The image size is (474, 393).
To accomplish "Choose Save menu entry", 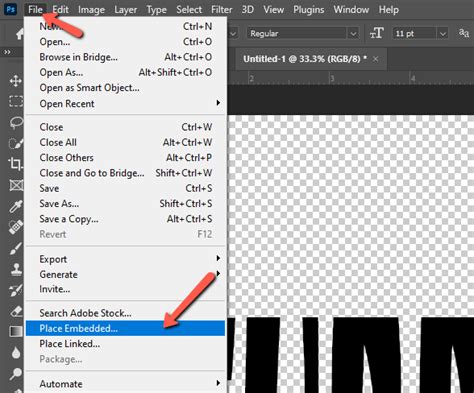I will (126, 188).
